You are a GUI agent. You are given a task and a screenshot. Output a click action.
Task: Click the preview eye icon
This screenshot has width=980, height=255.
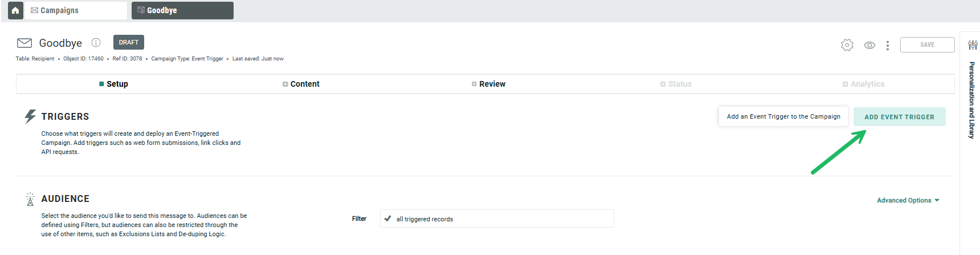point(869,45)
